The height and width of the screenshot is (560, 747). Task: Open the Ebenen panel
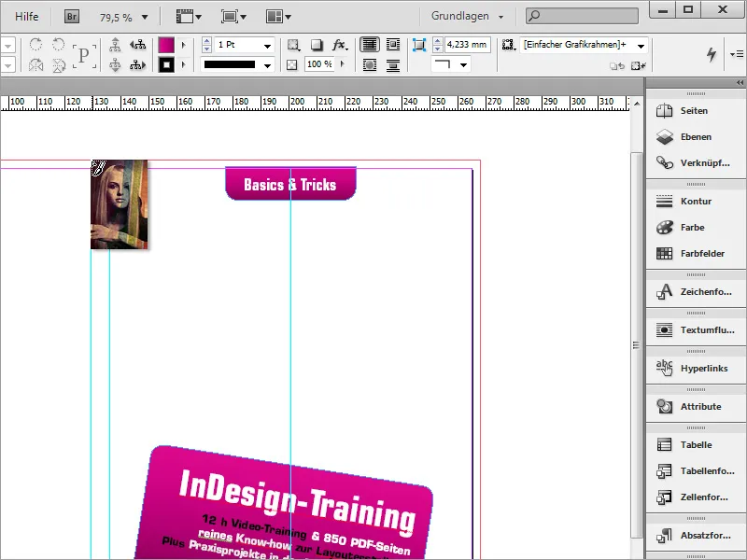[x=696, y=137]
